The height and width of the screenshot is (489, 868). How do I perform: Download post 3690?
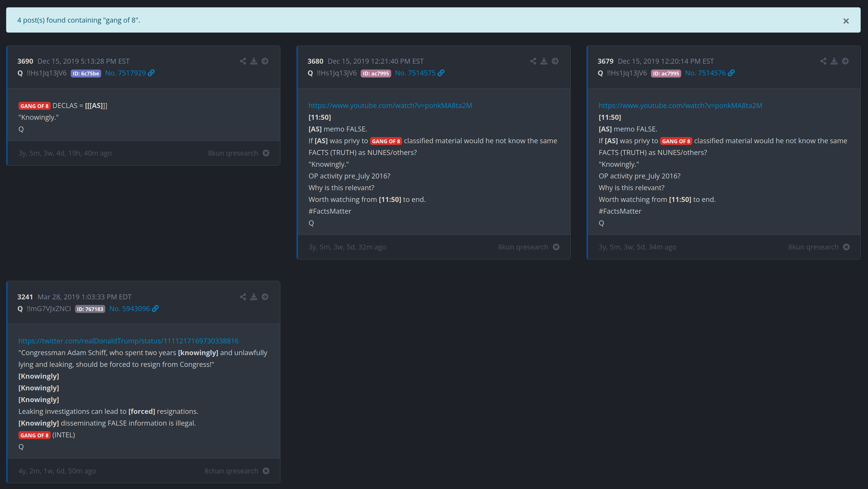point(254,61)
